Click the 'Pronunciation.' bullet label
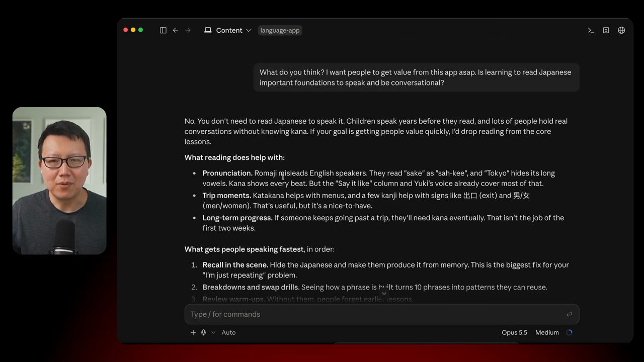644x362 pixels. (x=227, y=173)
